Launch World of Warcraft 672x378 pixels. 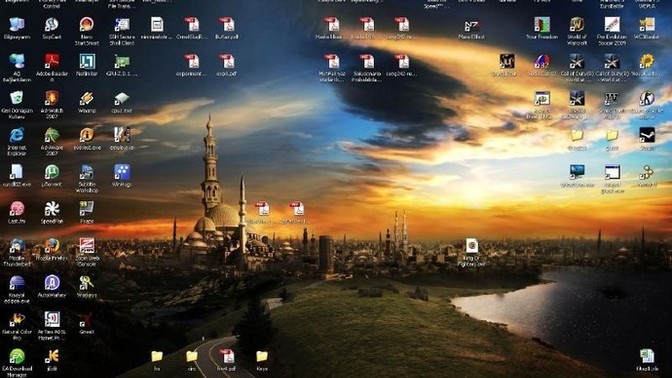pos(577,25)
